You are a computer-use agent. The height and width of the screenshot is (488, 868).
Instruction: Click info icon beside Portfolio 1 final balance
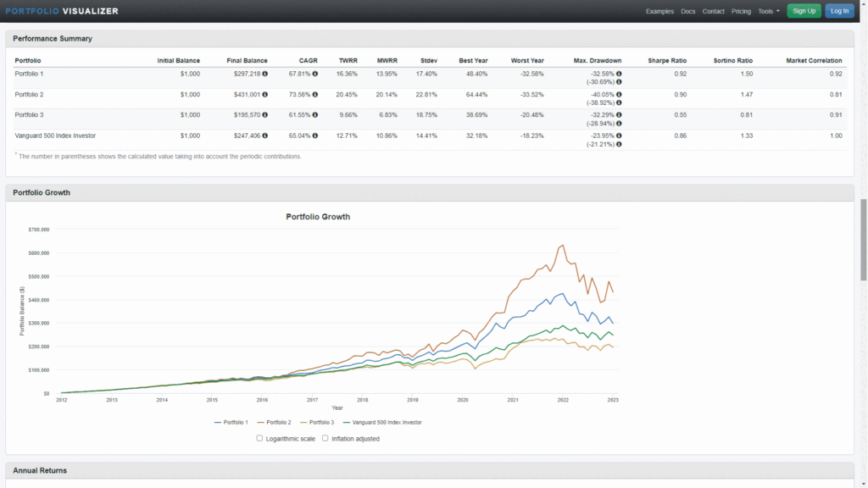click(x=264, y=74)
